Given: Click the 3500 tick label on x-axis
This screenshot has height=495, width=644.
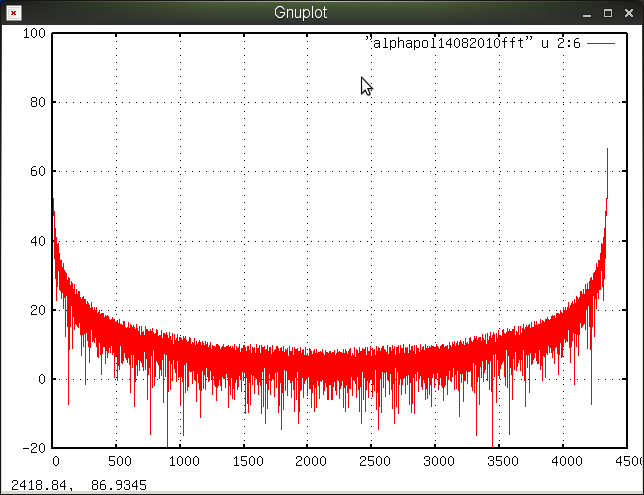Looking at the screenshot, I should point(500,462).
